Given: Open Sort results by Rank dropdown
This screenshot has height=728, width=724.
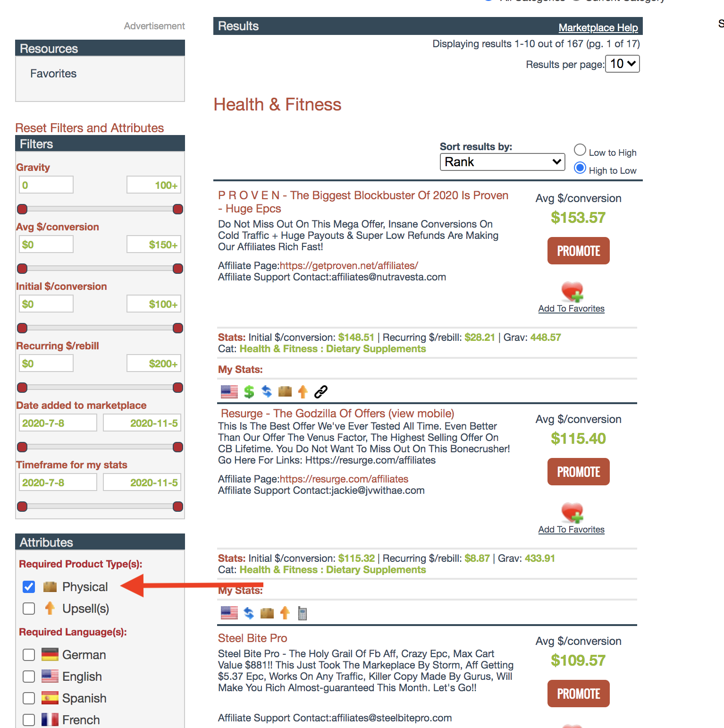Looking at the screenshot, I should click(x=502, y=162).
